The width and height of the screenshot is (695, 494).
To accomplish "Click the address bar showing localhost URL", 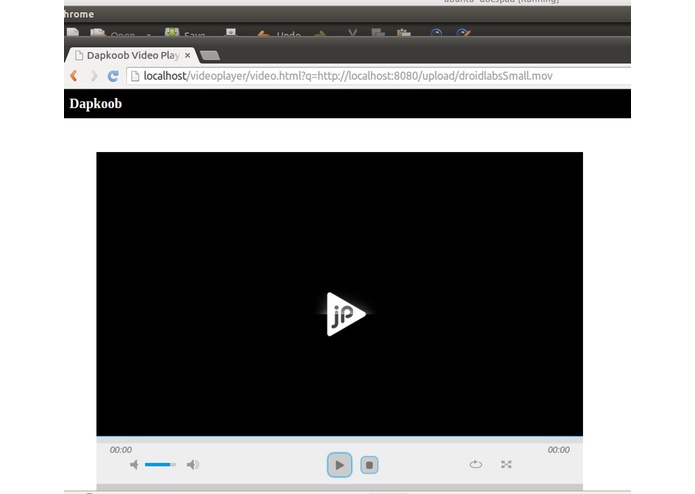I will [379, 76].
